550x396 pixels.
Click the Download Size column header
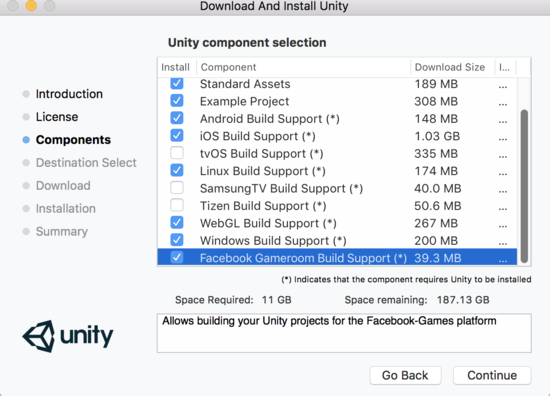click(x=452, y=67)
